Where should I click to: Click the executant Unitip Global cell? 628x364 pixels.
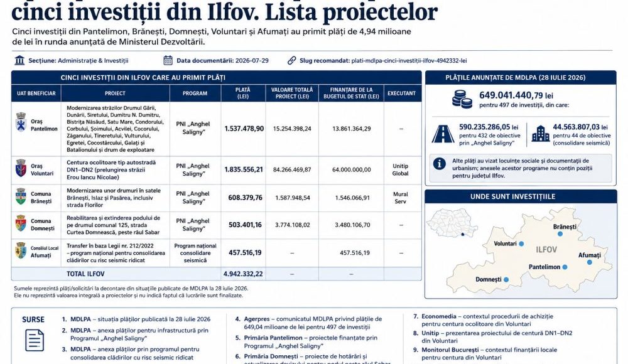pyautogui.click(x=401, y=169)
